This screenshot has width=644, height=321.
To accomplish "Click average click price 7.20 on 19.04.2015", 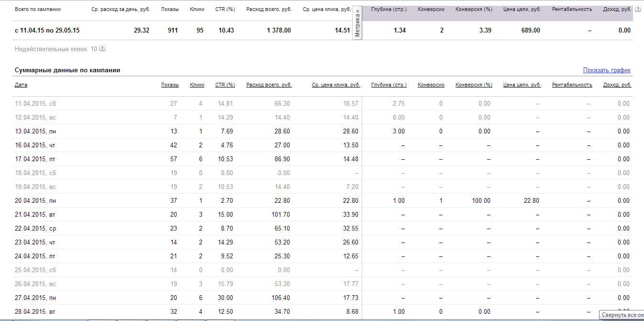I will pos(352,187).
